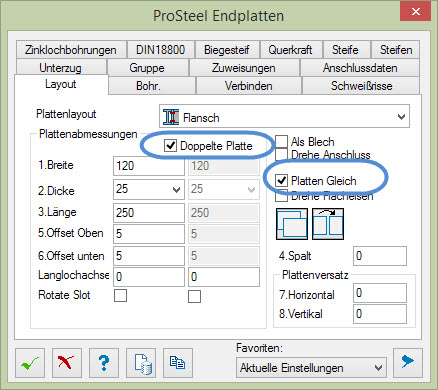Click the rotate plates icon with arrow
Image resolution: width=438 pixels, height=390 pixels.
328,224
